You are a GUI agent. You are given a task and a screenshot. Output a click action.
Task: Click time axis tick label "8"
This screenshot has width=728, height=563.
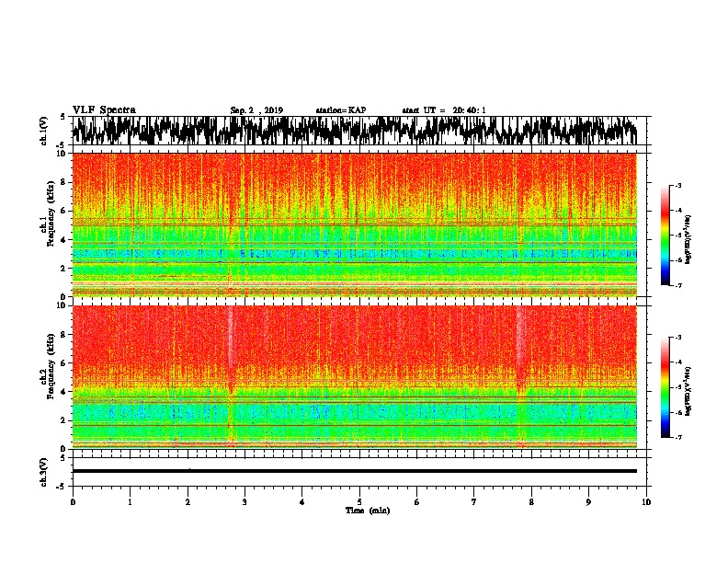531,502
